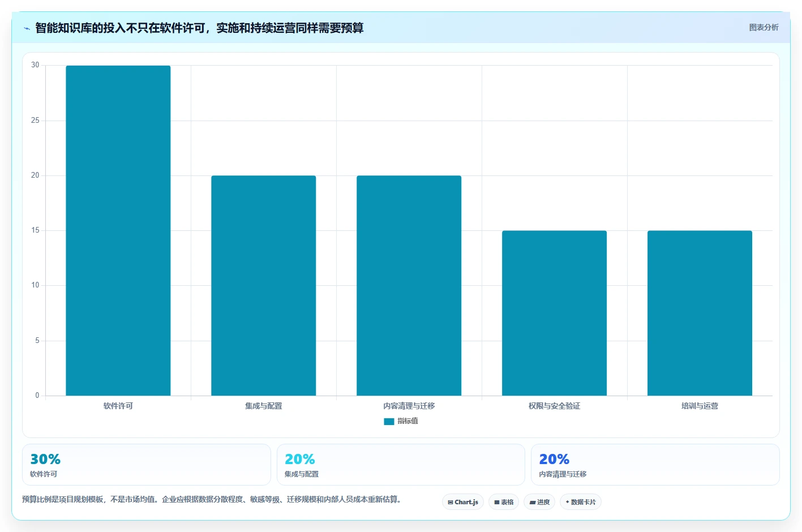802x532 pixels.
Task: Click the y-axis value 30
Action: [x=35, y=65]
